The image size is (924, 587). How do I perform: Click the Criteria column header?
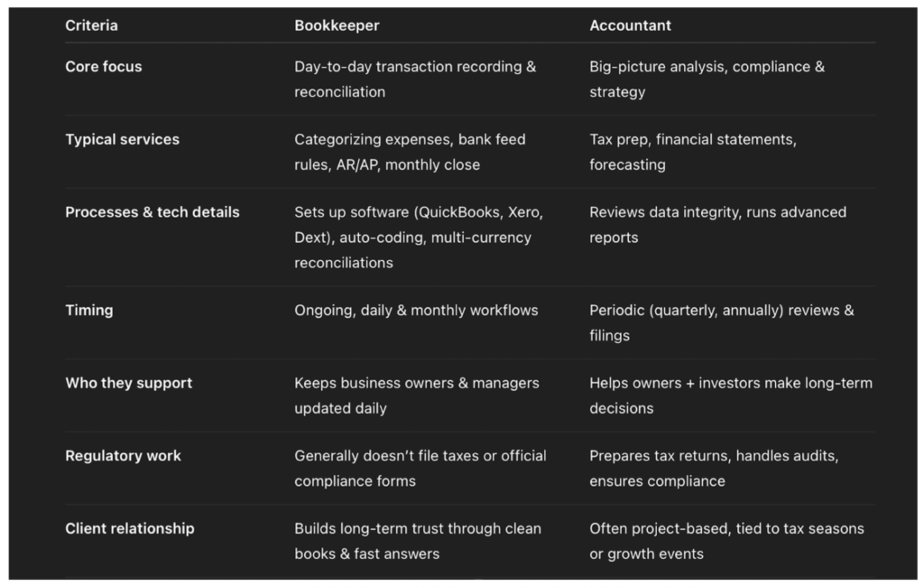point(91,25)
